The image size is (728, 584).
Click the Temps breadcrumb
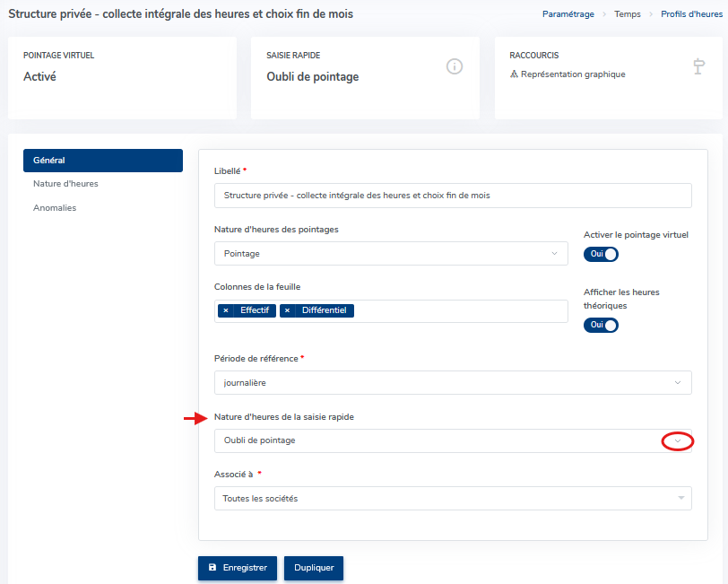(628, 14)
